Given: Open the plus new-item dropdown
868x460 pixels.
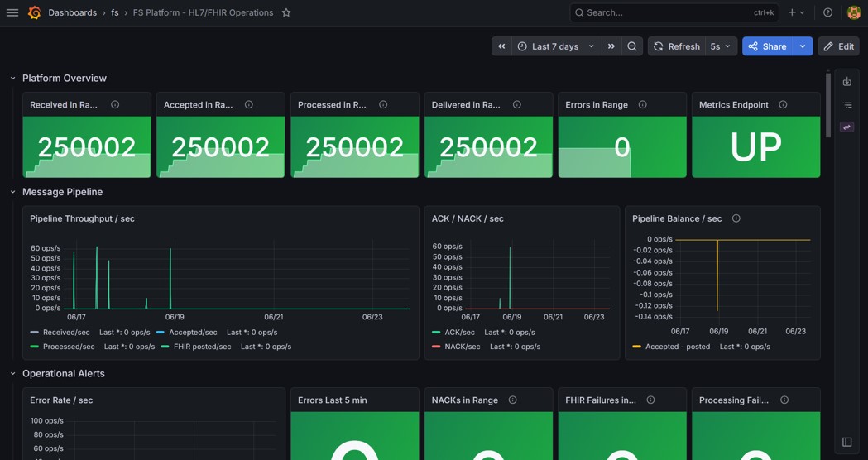Looking at the screenshot, I should (x=797, y=12).
